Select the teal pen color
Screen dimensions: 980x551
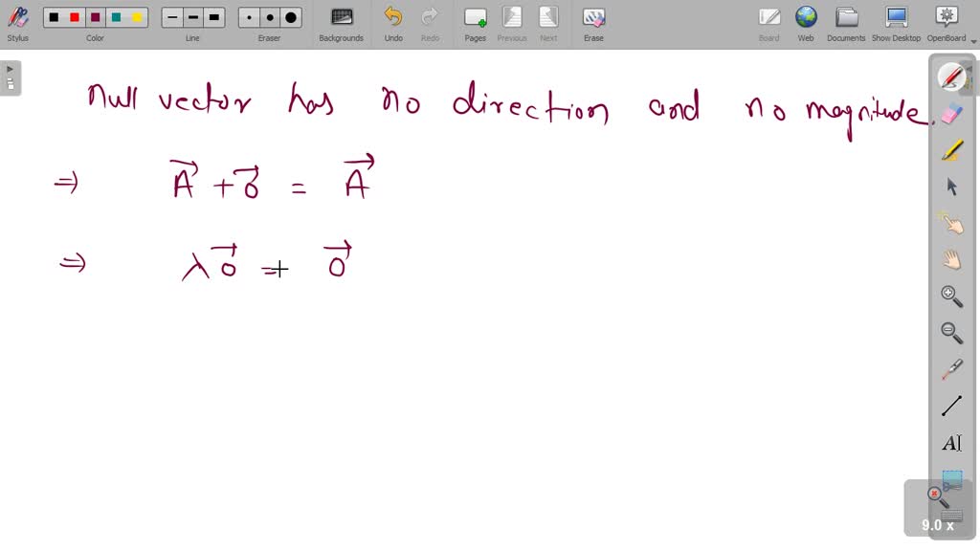click(116, 17)
